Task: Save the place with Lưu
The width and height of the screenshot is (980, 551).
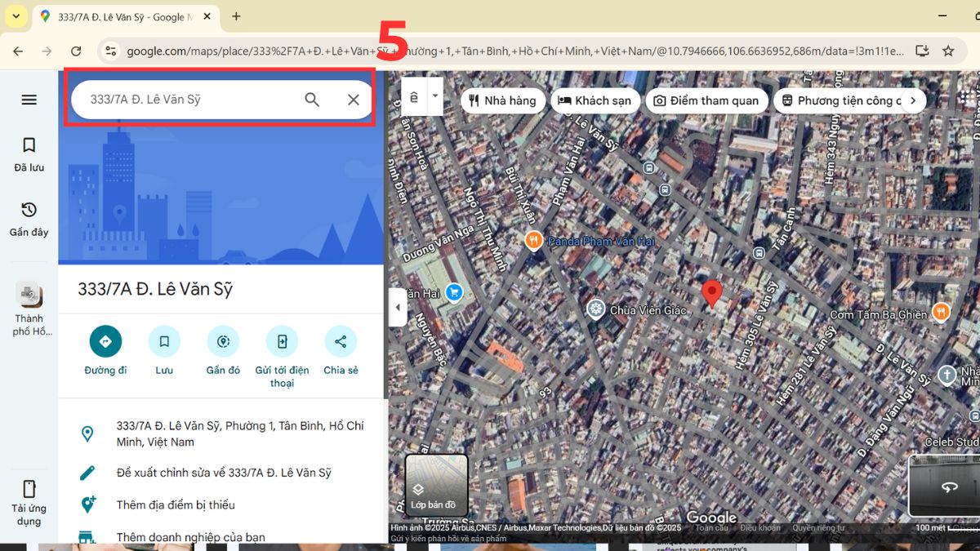Action: [164, 351]
